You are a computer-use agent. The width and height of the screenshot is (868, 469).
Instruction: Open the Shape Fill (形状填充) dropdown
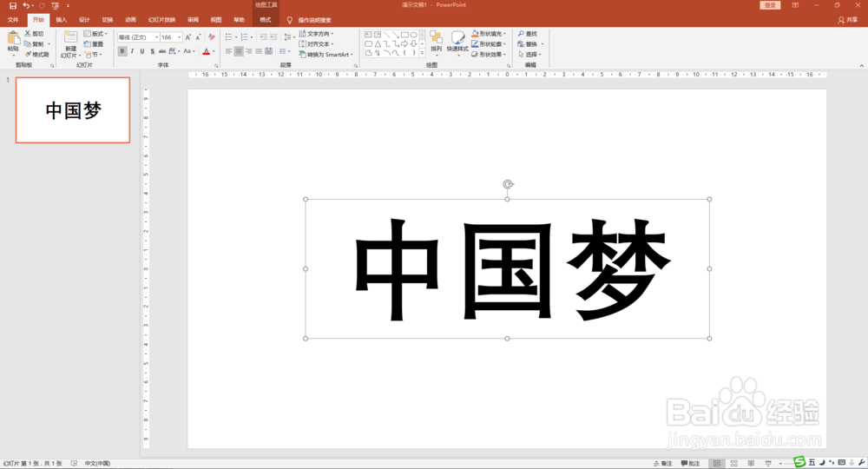pos(489,34)
